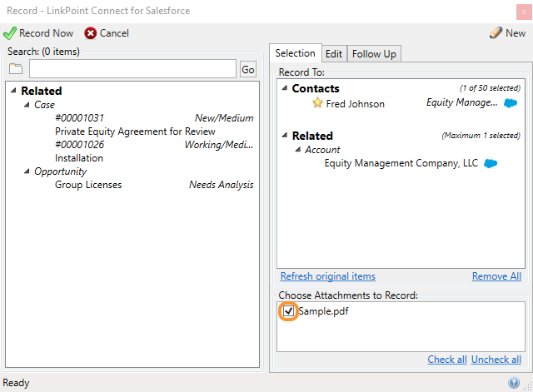Viewport: 533px width, 392px height.
Task: Click the Record Now label in the toolbar
Action: (x=47, y=33)
